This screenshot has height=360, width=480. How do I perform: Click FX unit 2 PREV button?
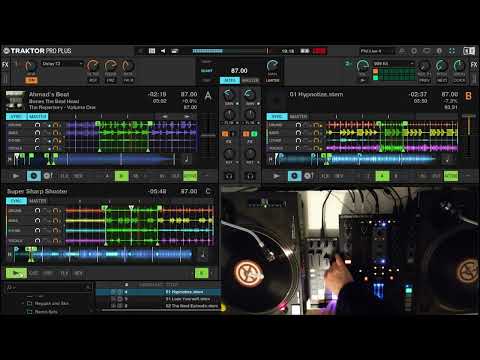(x=424, y=80)
